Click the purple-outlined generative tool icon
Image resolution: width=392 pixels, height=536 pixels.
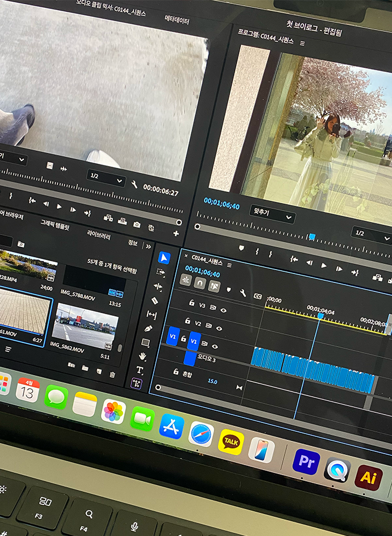[137, 383]
